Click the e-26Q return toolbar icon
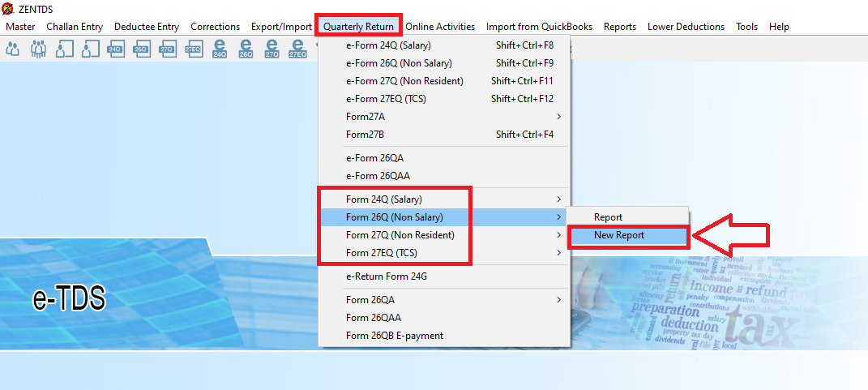 click(246, 48)
